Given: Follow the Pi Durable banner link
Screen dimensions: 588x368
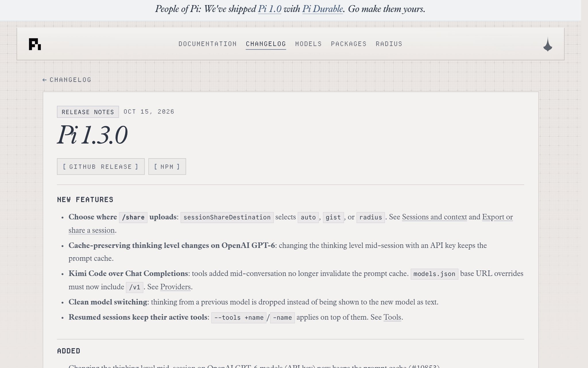Looking at the screenshot, I should pos(322,9).
